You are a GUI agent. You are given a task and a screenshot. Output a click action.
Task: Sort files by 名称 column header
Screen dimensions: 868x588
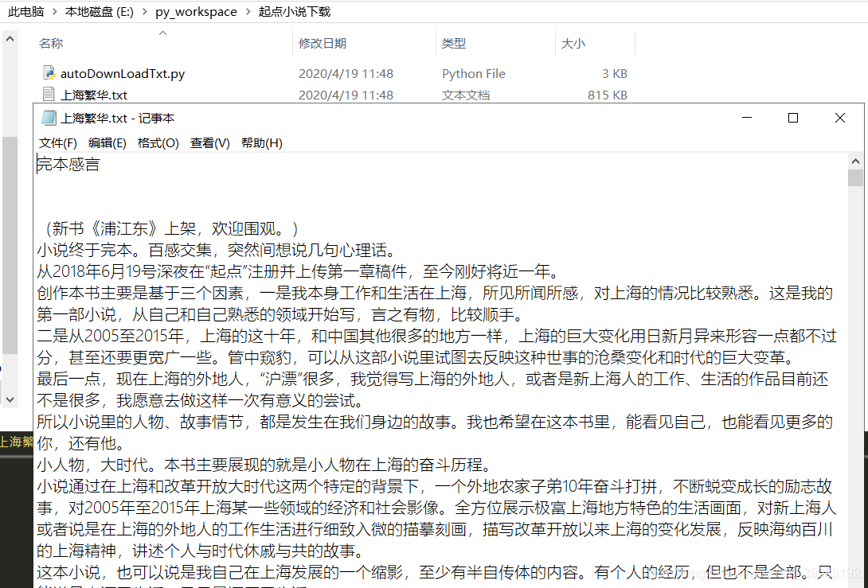pyautogui.click(x=51, y=43)
